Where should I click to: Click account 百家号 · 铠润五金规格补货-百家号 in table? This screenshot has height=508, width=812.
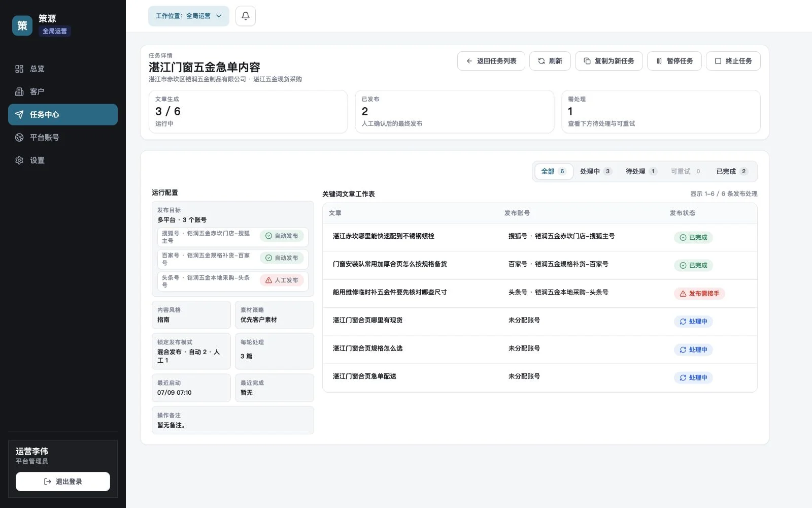[558, 264]
